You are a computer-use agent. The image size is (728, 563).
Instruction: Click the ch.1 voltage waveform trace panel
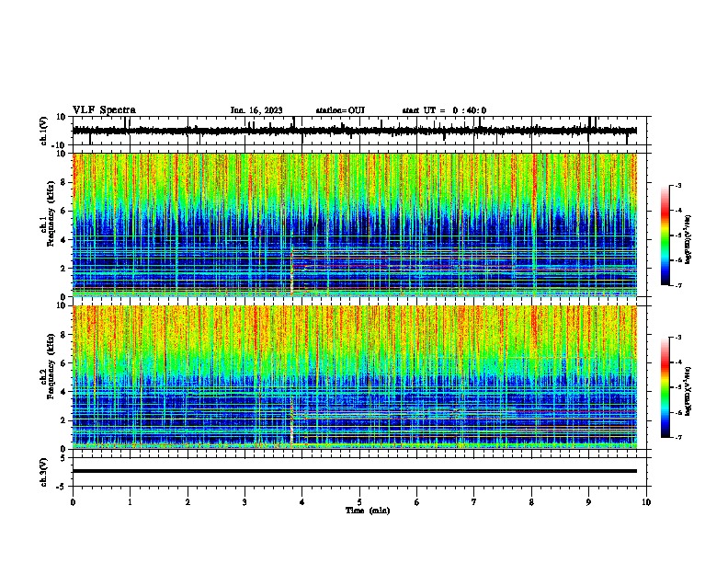point(358,131)
